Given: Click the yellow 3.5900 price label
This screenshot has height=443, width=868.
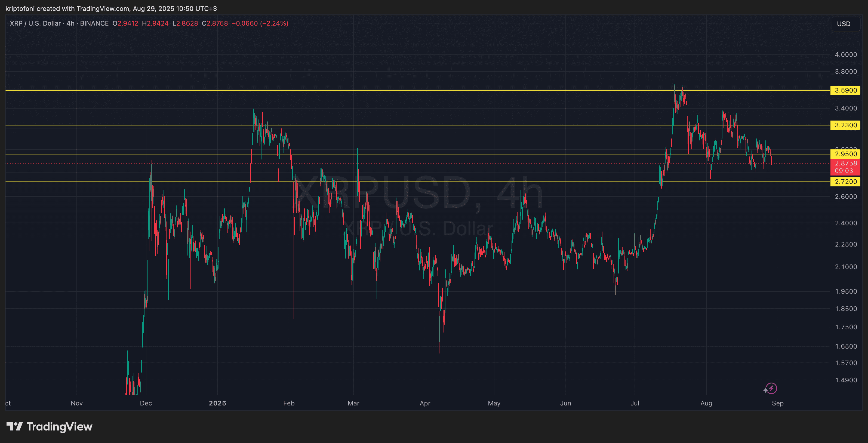Looking at the screenshot, I should pyautogui.click(x=845, y=90).
